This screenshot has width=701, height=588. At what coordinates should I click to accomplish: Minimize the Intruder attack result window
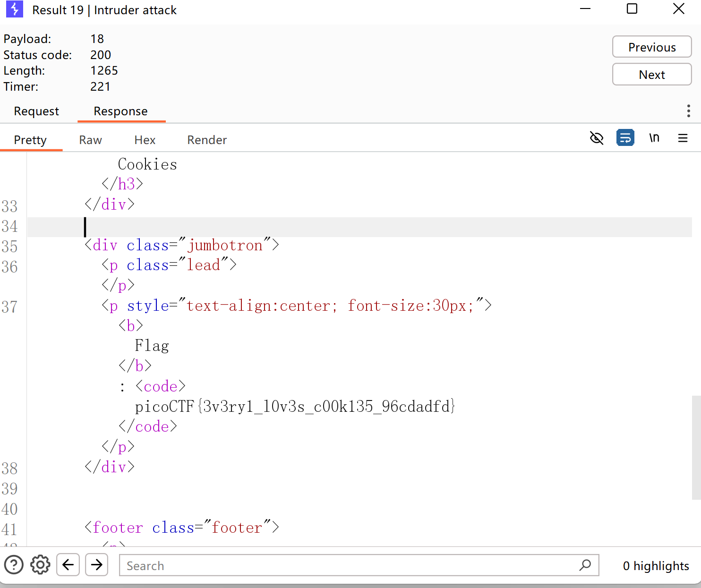585,9
